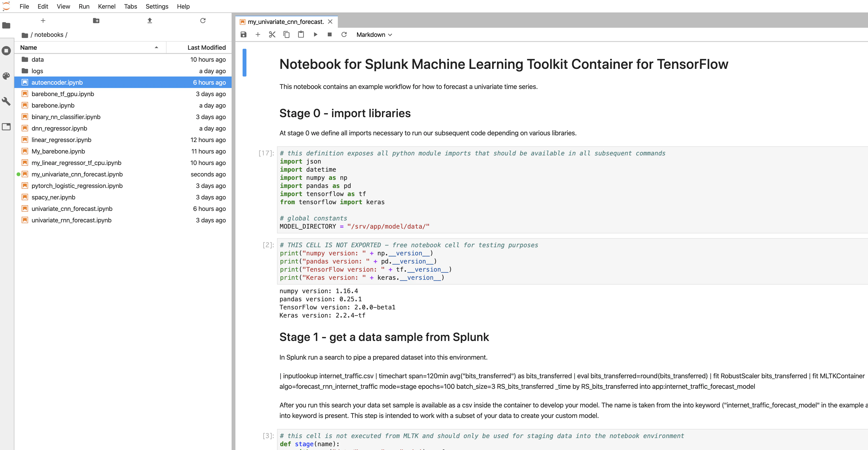Open the Settings menu
Image resolution: width=868 pixels, height=450 pixels.
pos(157,6)
